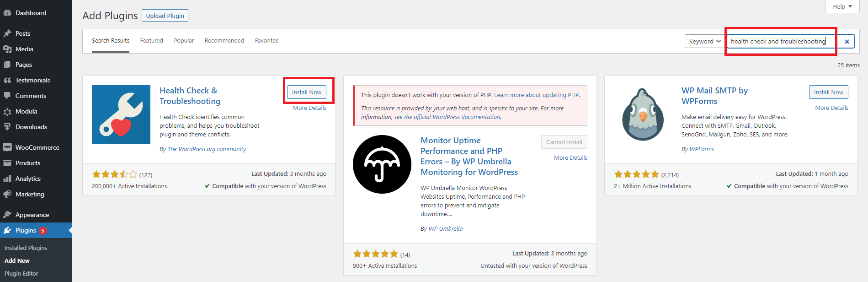The width and height of the screenshot is (868, 282).
Task: Switch to the Featured tab
Action: [x=152, y=41]
